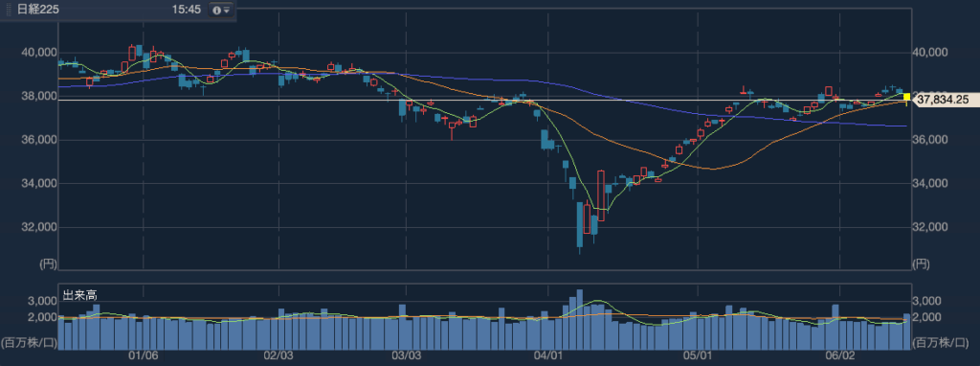The width and height of the screenshot is (980, 366).
Task: Select the yellow current-price marker
Action: (907, 97)
